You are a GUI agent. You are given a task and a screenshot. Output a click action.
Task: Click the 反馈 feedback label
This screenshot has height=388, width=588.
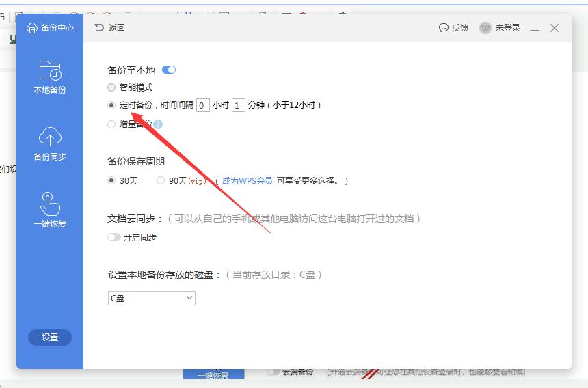coord(459,28)
